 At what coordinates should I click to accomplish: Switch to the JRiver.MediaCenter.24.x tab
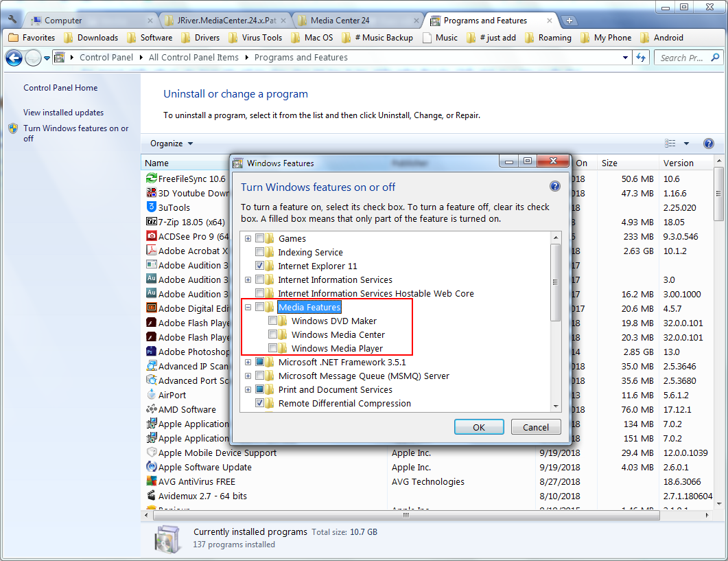(226, 21)
